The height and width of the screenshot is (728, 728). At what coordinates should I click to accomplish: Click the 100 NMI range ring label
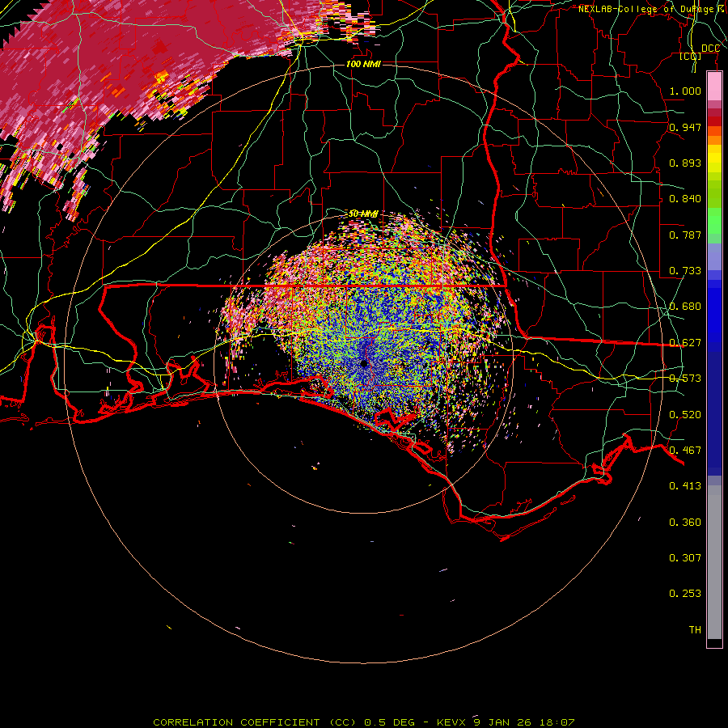363,64
